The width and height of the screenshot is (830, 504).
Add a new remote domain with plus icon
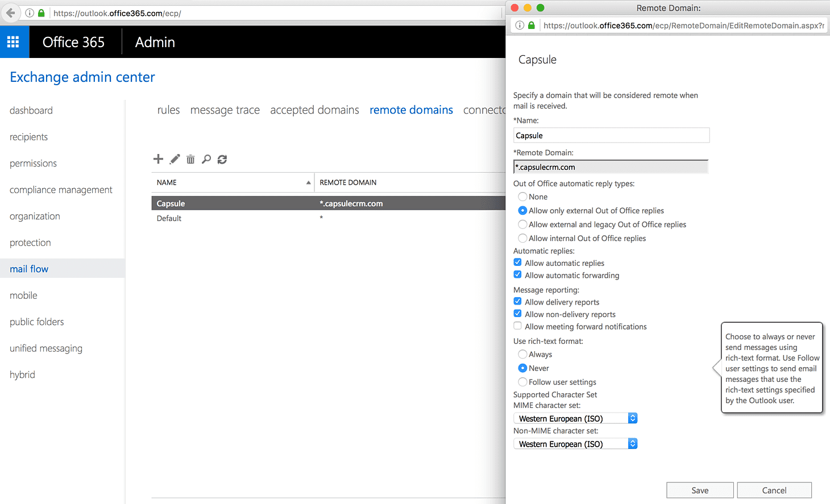pos(158,159)
